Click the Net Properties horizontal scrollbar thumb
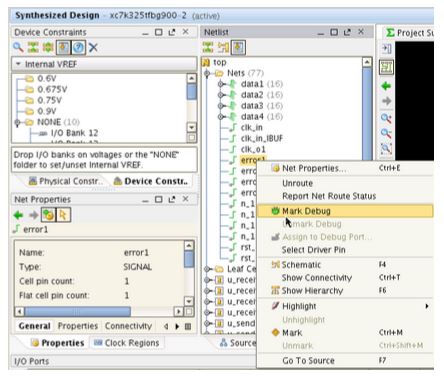This screenshot has width=444, height=381. [x=78, y=312]
